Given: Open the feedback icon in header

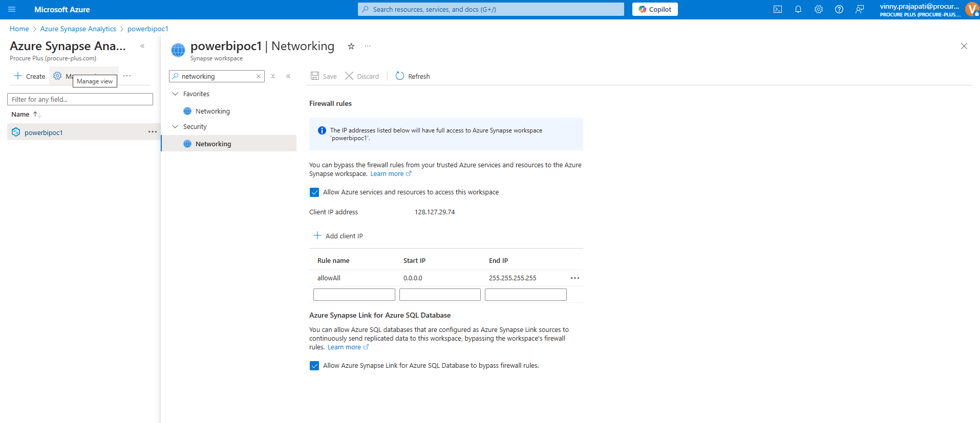Looking at the screenshot, I should coord(860,9).
